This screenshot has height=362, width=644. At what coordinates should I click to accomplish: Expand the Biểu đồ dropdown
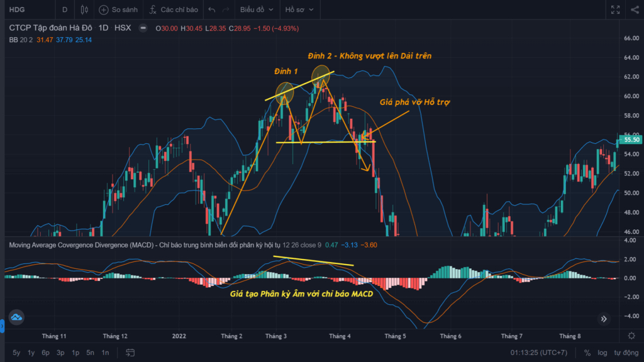point(257,9)
